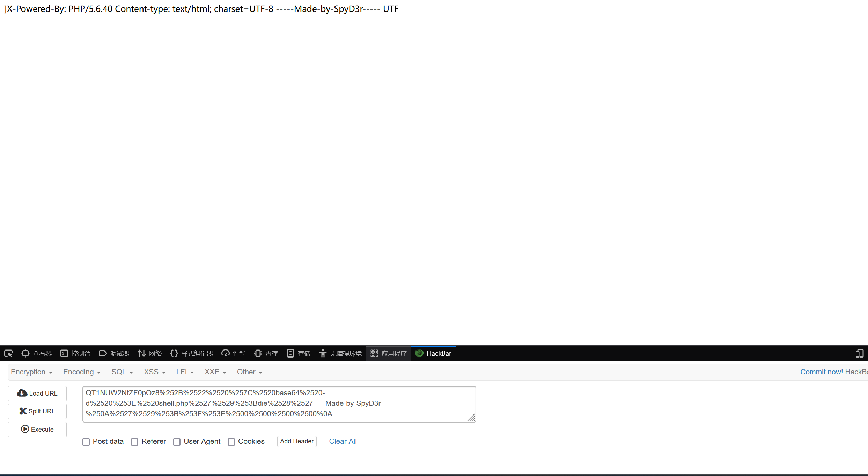Open the Network (网络) panel
The height and width of the screenshot is (476, 868).
(150, 353)
